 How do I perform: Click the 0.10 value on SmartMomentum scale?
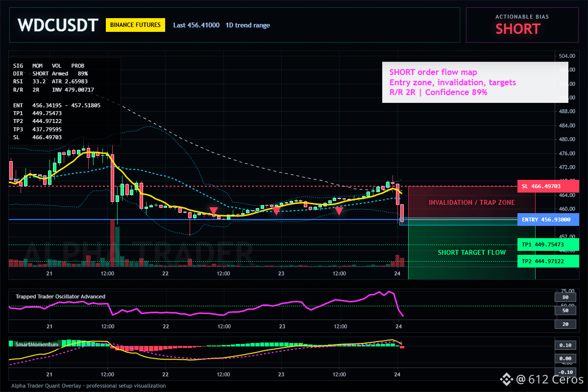click(565, 345)
